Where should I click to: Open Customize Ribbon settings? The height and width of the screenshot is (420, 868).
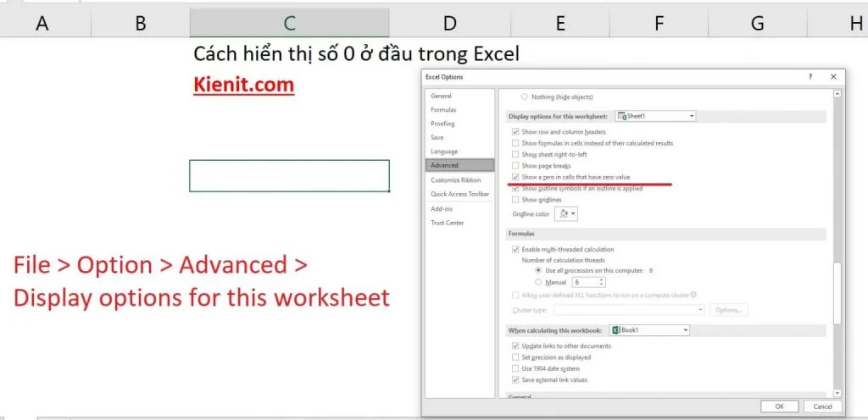tap(455, 180)
